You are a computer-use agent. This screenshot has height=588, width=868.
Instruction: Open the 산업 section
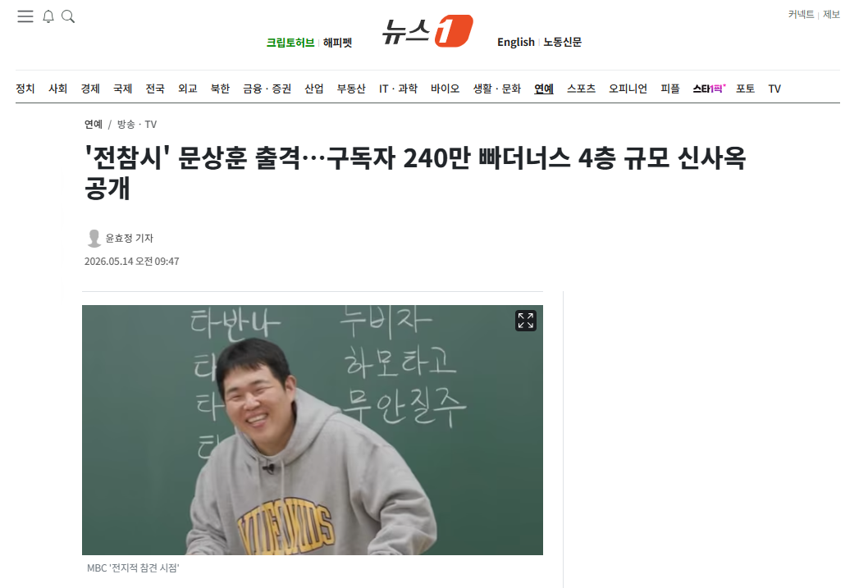pos(314,89)
